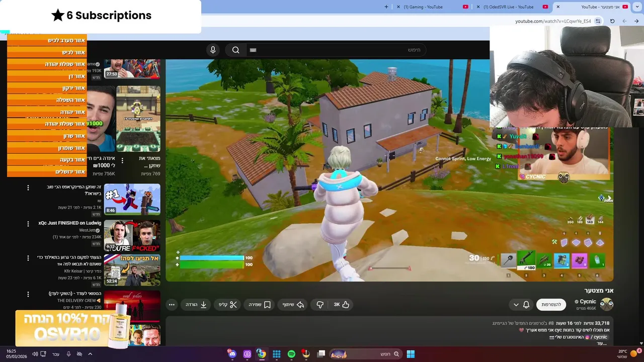Switch input language עבר indicator
Image resolution: width=644 pixels, height=362 pixels.
click(x=56, y=354)
